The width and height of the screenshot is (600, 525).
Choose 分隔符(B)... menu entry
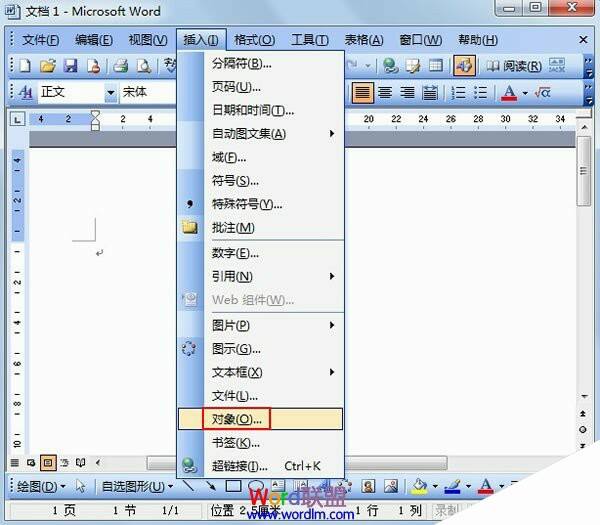(x=260, y=63)
